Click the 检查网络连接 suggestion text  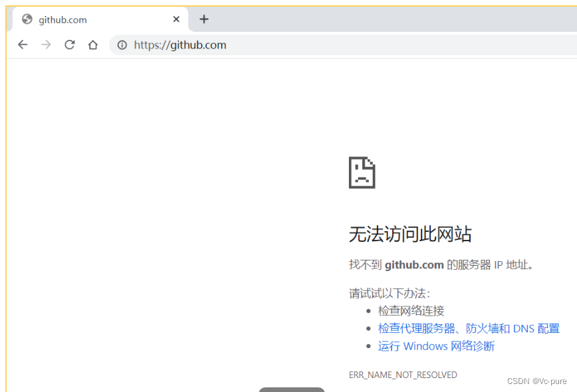coord(411,311)
